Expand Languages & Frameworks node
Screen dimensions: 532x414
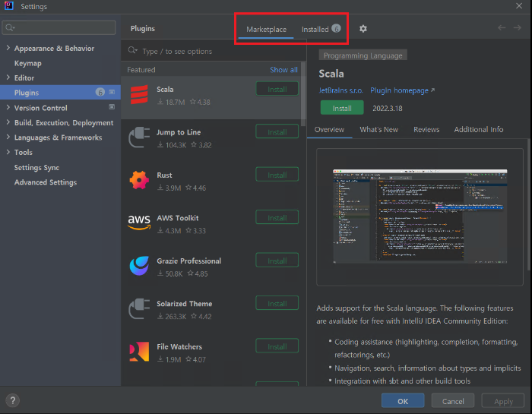pos(8,137)
